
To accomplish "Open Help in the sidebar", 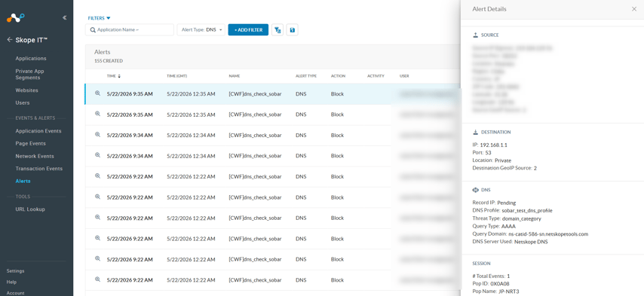I will click(11, 282).
